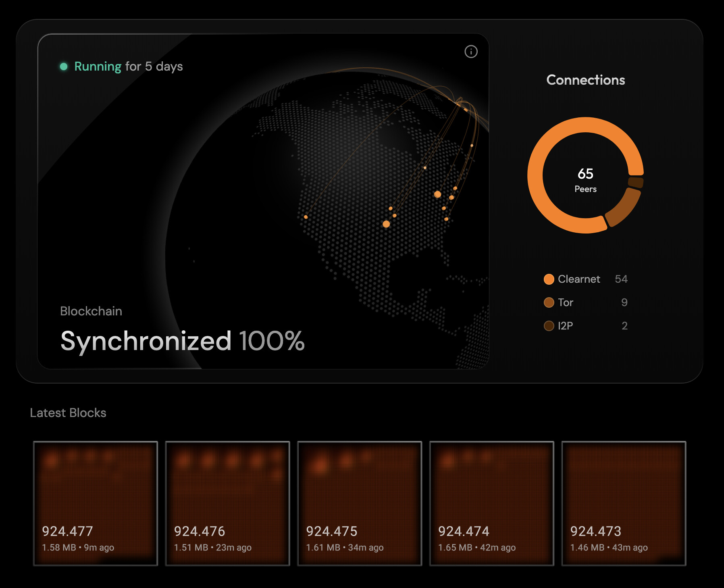Select the Tor connections label
This screenshot has height=588, width=724.
[x=565, y=302]
